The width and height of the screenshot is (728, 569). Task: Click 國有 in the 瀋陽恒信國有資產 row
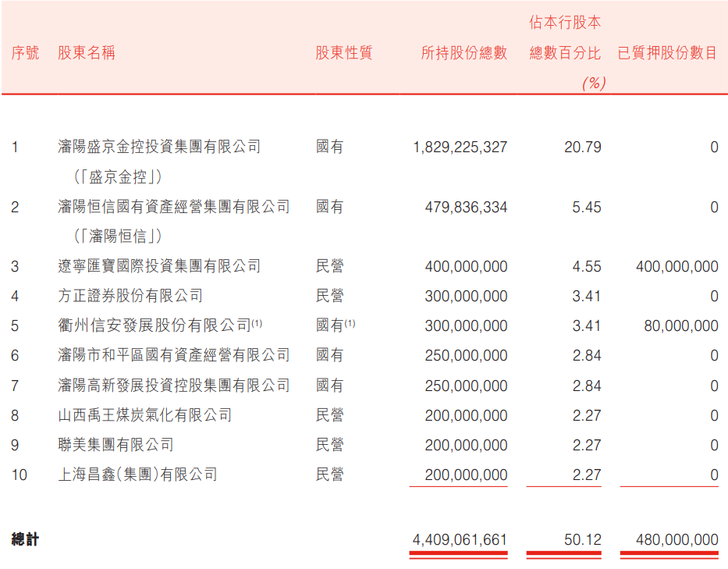329,207
